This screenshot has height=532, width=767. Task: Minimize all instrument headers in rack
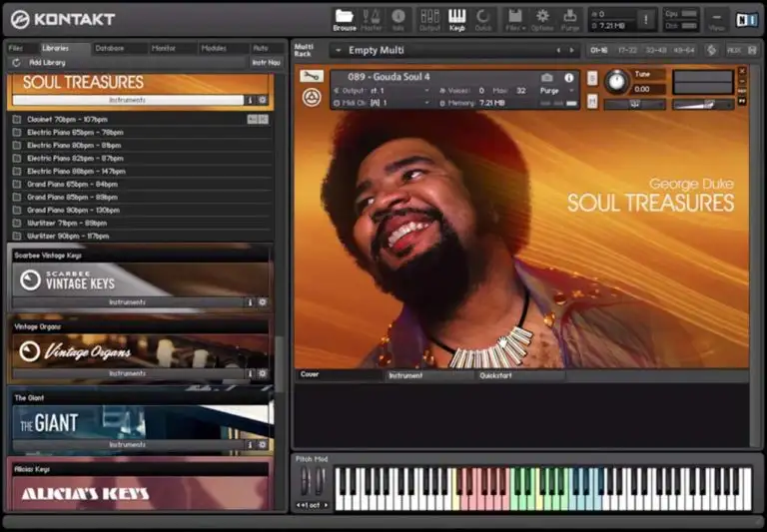click(711, 50)
